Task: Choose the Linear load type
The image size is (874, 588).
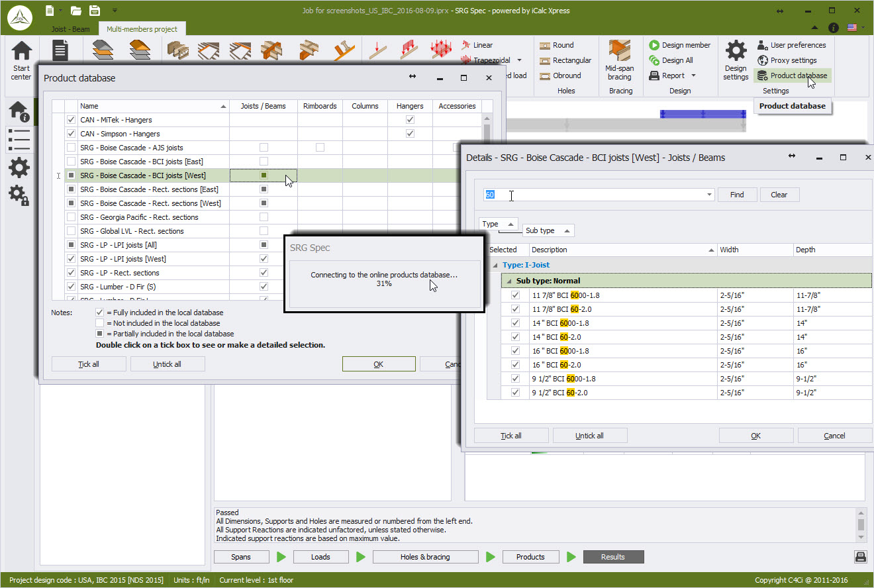Action: click(476, 45)
